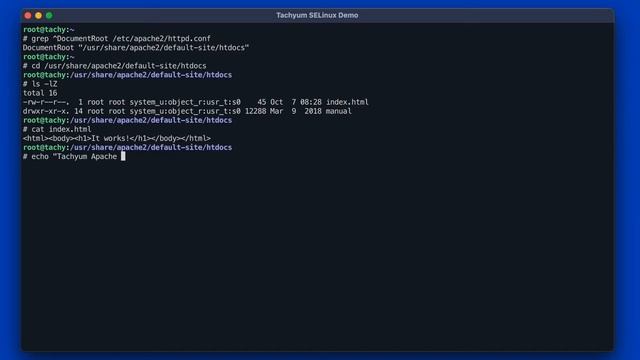
Task: Click the 'total 16' output line
Action: 40,93
